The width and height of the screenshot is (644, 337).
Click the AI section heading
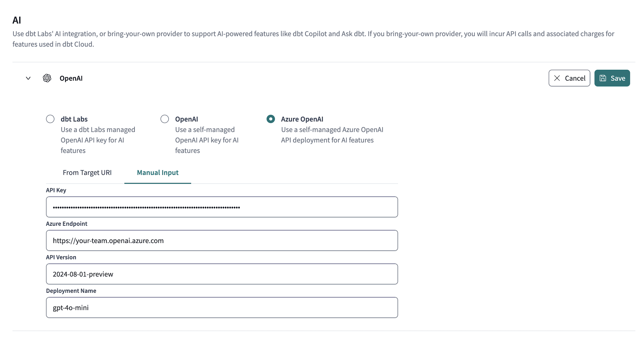(x=17, y=20)
